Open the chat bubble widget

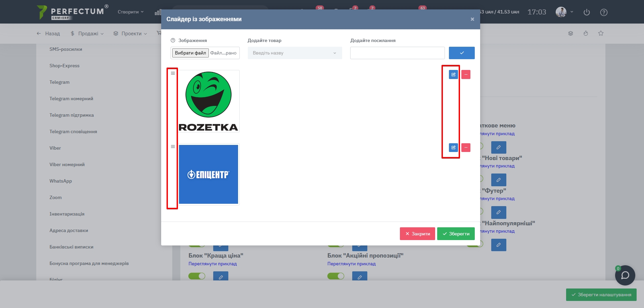pyautogui.click(x=625, y=275)
